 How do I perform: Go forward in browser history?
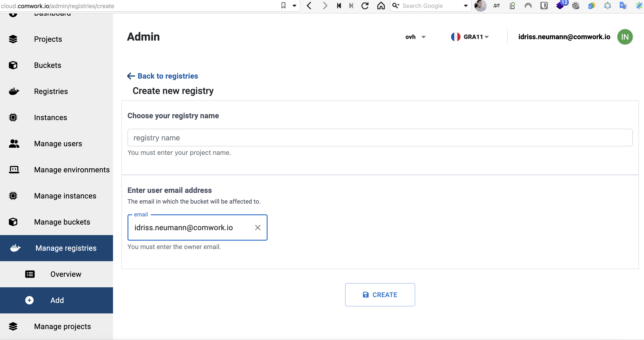coord(325,6)
